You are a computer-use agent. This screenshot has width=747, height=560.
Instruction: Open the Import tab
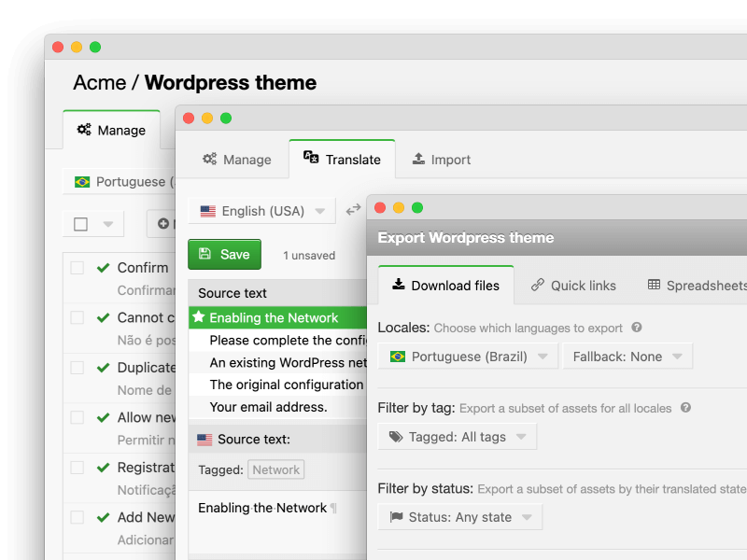tap(442, 160)
